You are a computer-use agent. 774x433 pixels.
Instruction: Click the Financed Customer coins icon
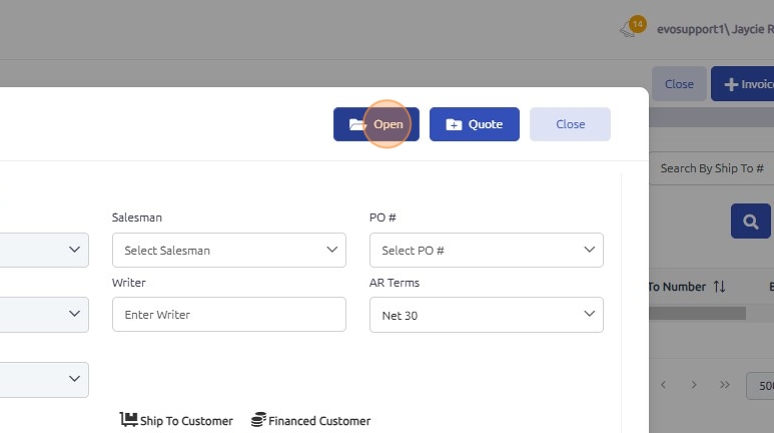point(258,420)
